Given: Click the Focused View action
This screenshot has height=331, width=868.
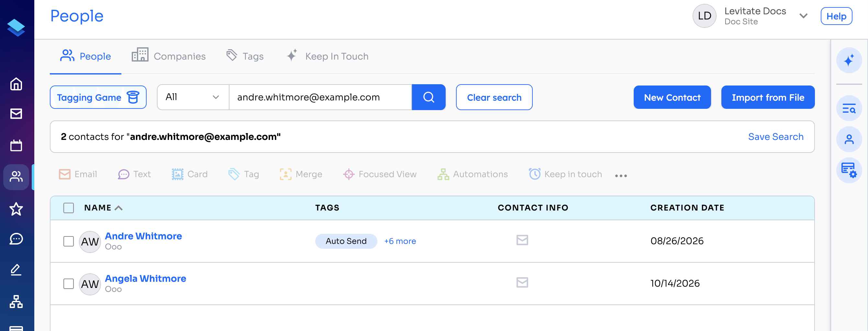Looking at the screenshot, I should point(380,174).
